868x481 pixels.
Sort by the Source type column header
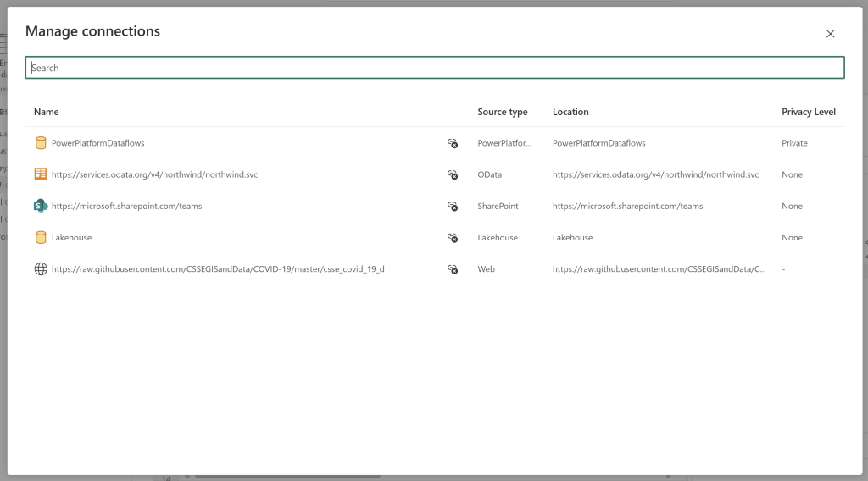(502, 112)
